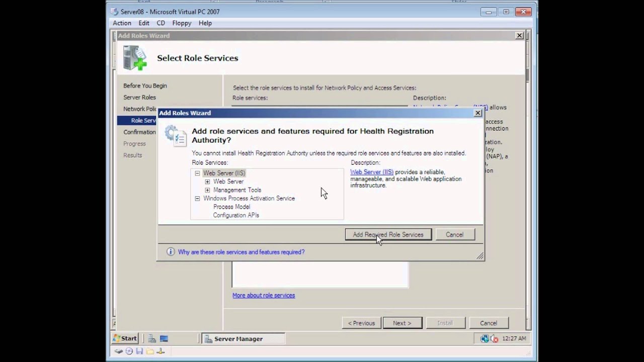Click the network adapter status icon in Virtual PC
The height and width of the screenshot is (362, 644).
pos(160,351)
